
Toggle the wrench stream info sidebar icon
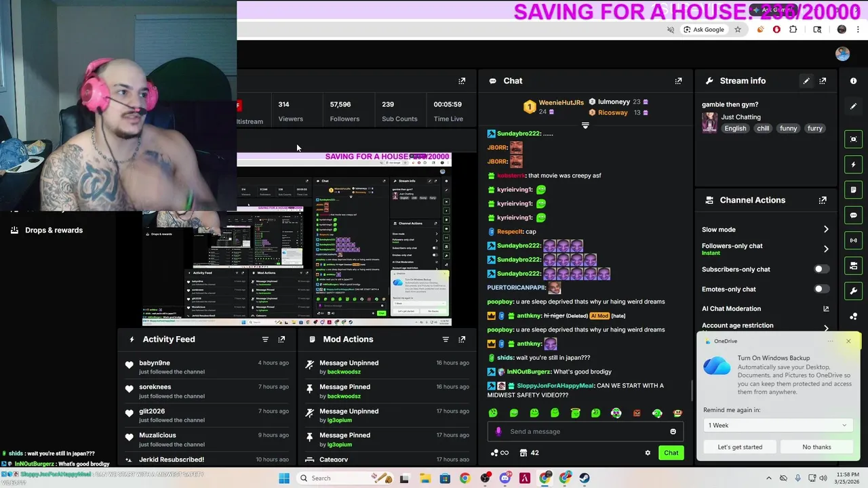click(x=853, y=291)
